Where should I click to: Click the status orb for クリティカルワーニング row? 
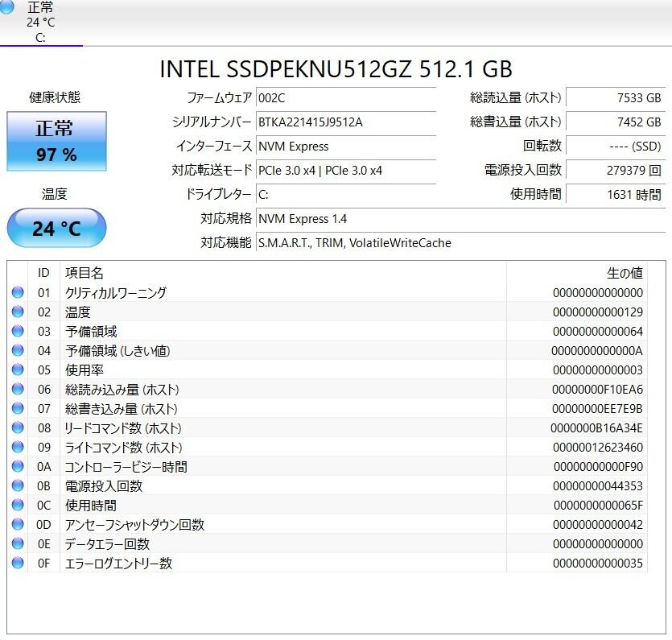coord(18,293)
